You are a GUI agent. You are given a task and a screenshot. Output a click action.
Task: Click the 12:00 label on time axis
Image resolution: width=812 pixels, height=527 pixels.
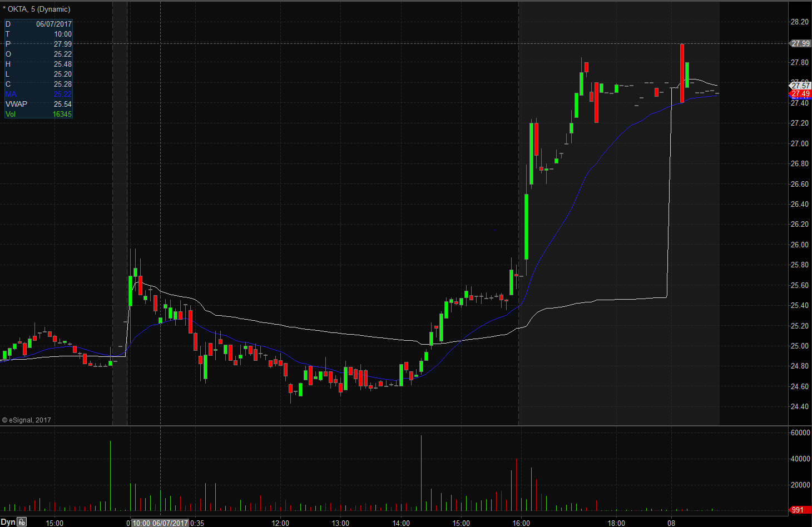tap(280, 523)
